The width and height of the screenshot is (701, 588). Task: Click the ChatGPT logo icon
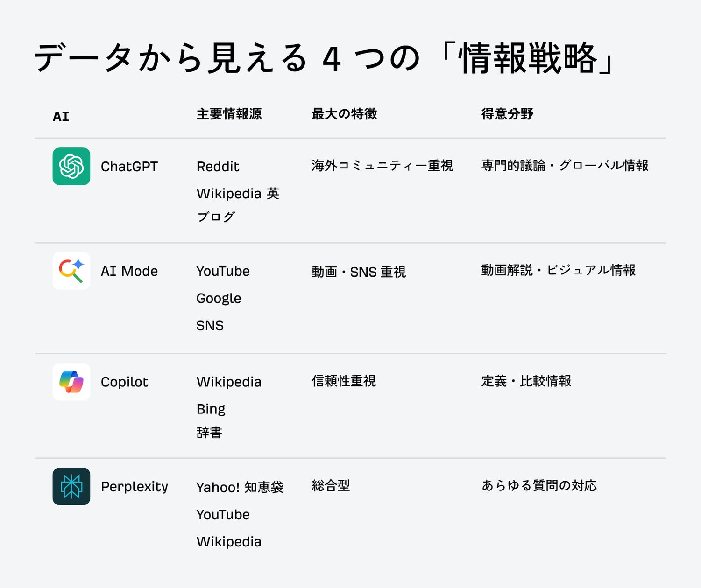pos(71,166)
